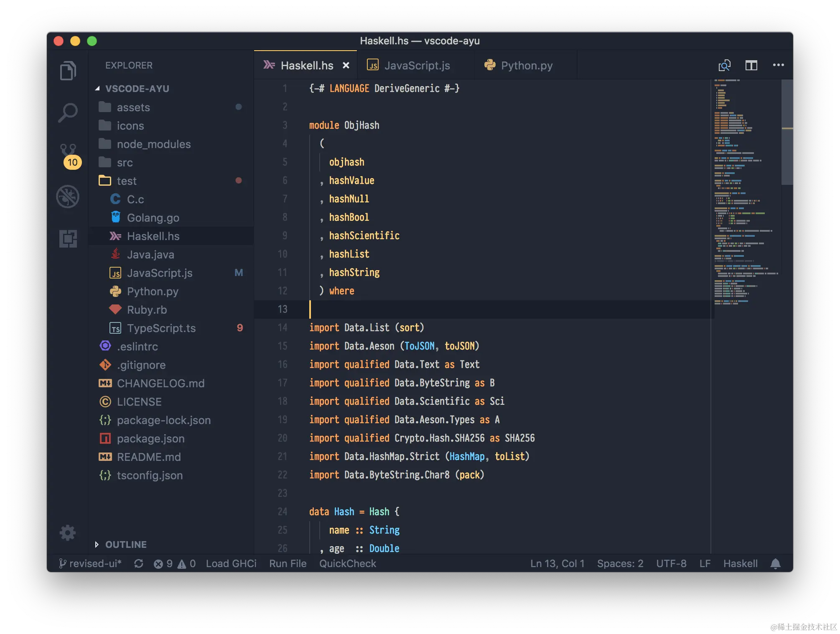Open the More Actions ellipsis menu

pyautogui.click(x=778, y=65)
